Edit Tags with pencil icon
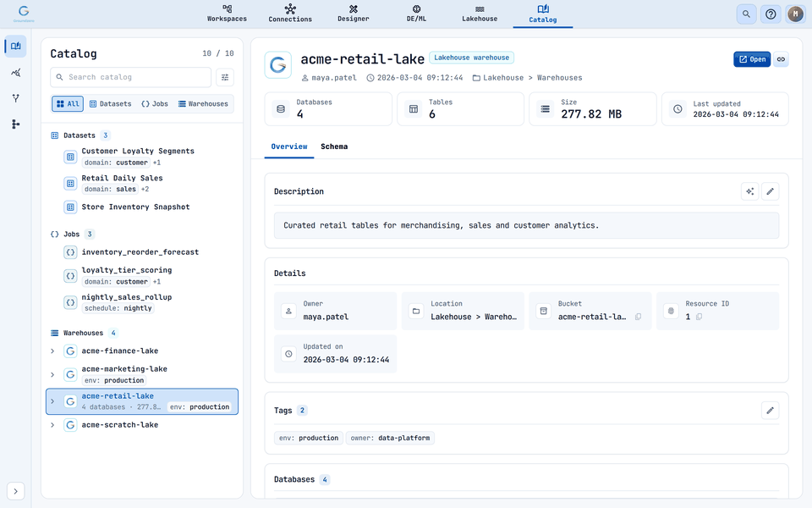This screenshot has height=508, width=812. [x=770, y=411]
